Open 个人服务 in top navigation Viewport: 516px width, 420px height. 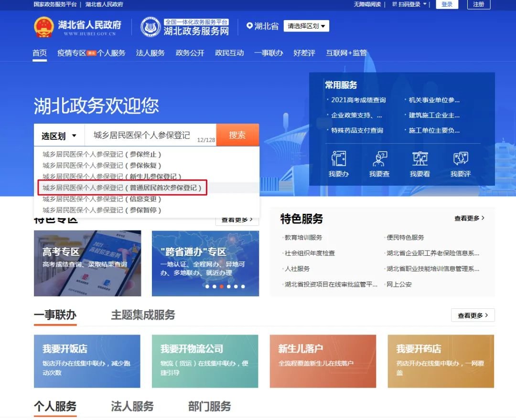click(111, 53)
